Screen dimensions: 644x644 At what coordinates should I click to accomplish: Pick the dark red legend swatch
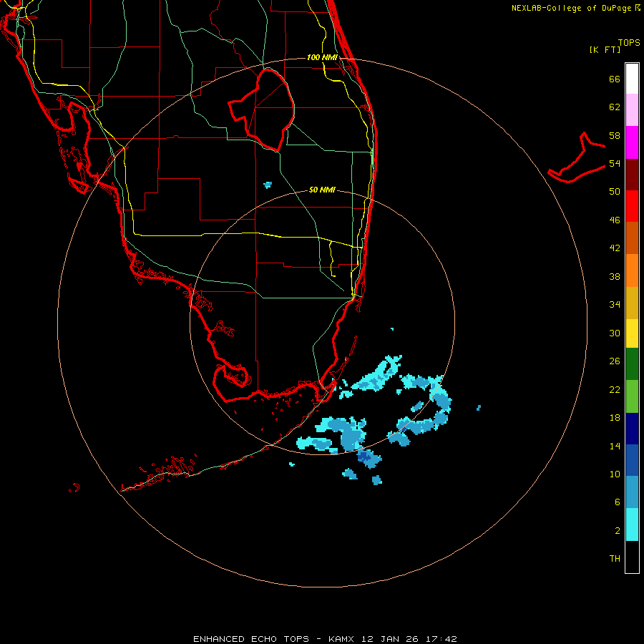(x=632, y=175)
